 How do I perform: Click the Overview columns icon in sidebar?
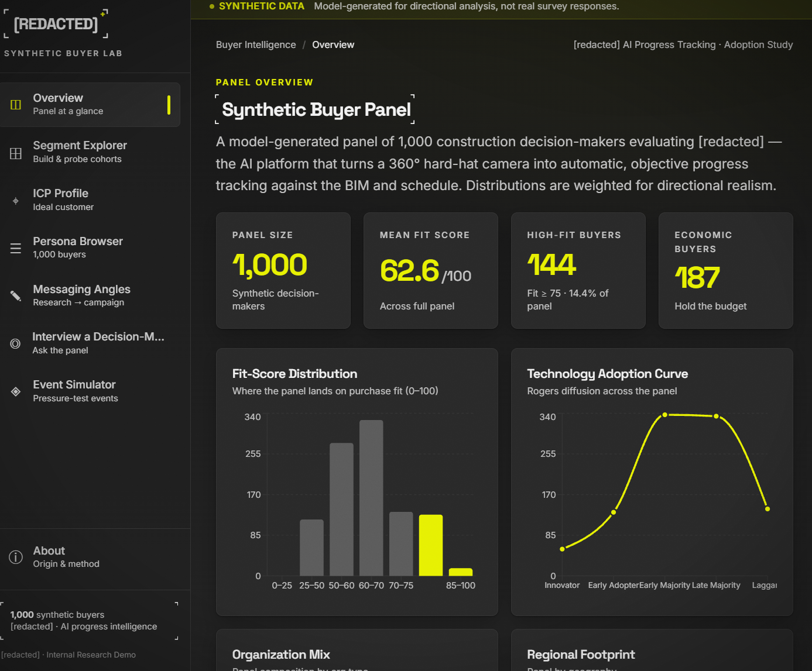[x=16, y=105]
